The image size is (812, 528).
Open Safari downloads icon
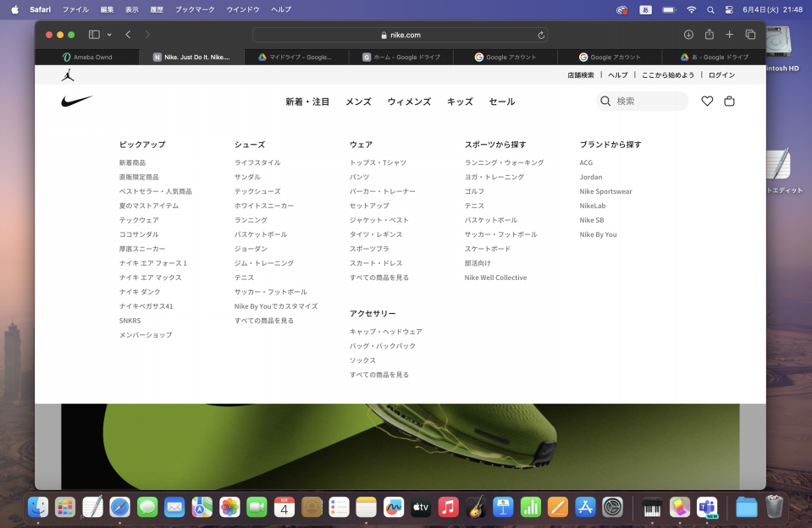(x=688, y=35)
